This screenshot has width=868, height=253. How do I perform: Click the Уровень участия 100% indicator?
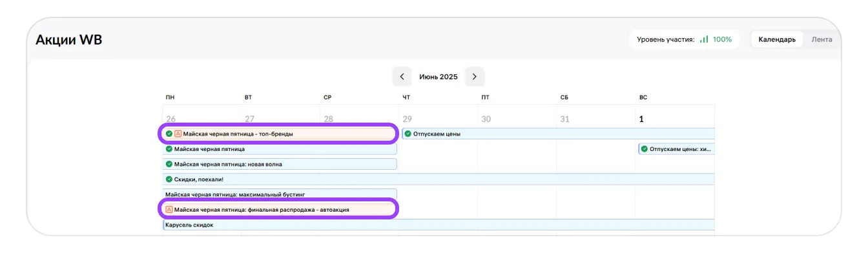pos(685,39)
